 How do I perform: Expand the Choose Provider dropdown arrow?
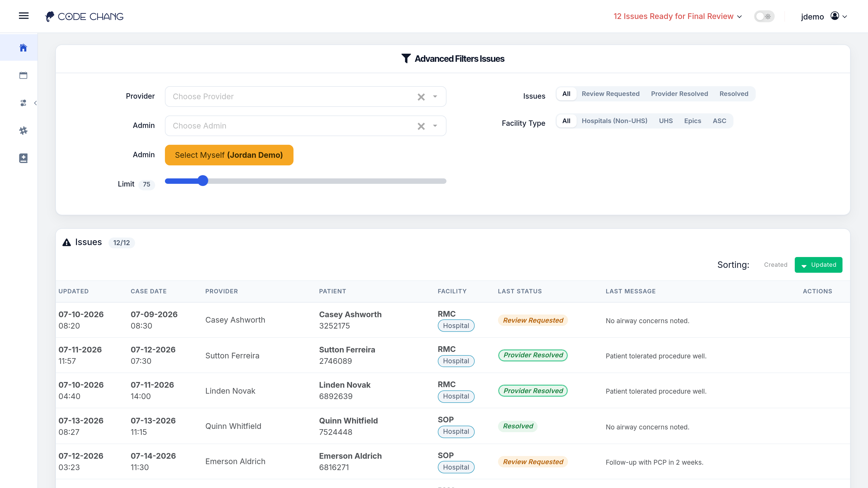point(435,97)
